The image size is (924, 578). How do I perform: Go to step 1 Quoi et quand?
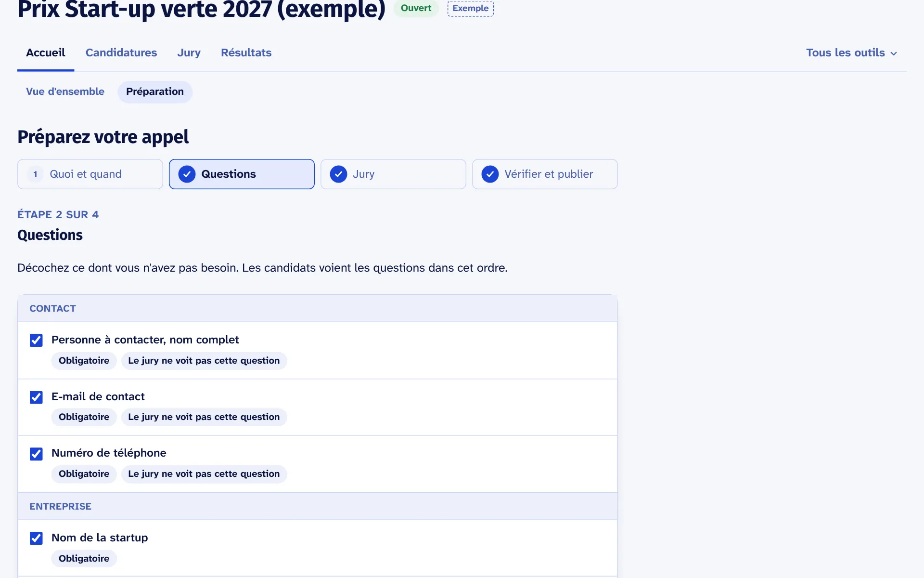coord(90,174)
